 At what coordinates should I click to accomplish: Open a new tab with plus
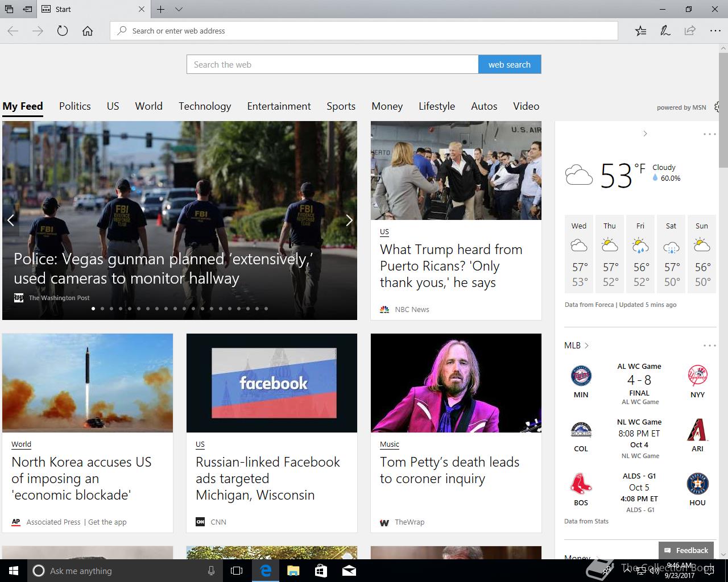(161, 9)
